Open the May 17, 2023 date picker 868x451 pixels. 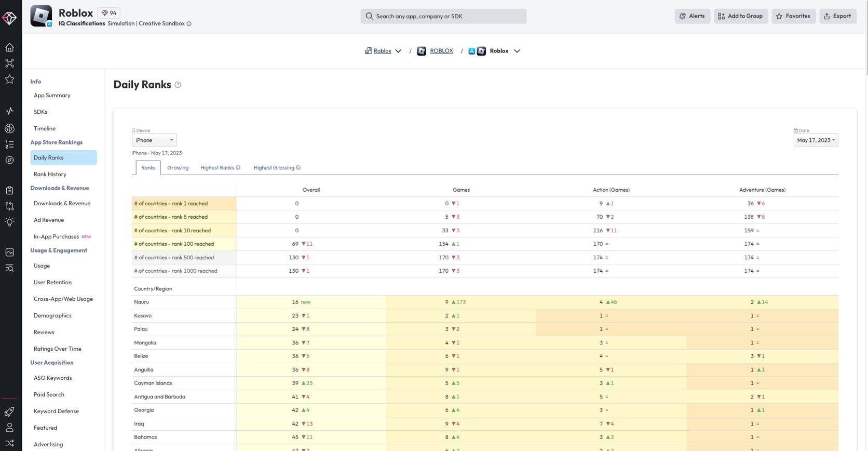816,140
